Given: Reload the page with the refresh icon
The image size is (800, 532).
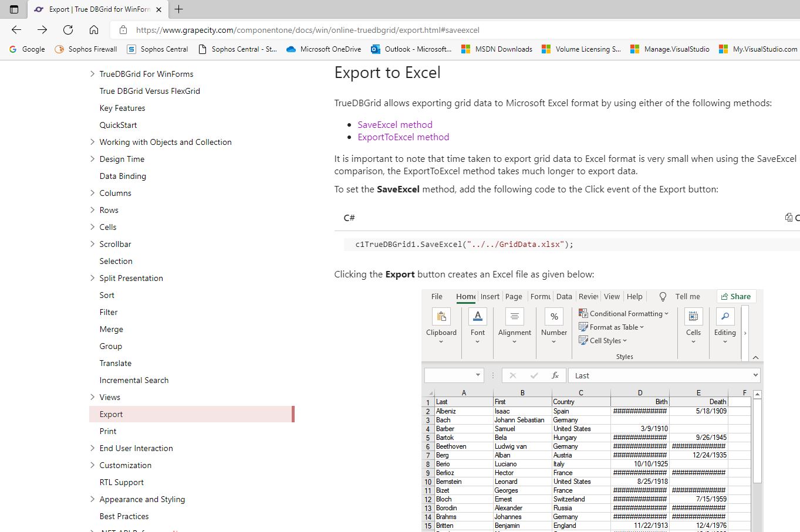Looking at the screenshot, I should click(x=68, y=30).
